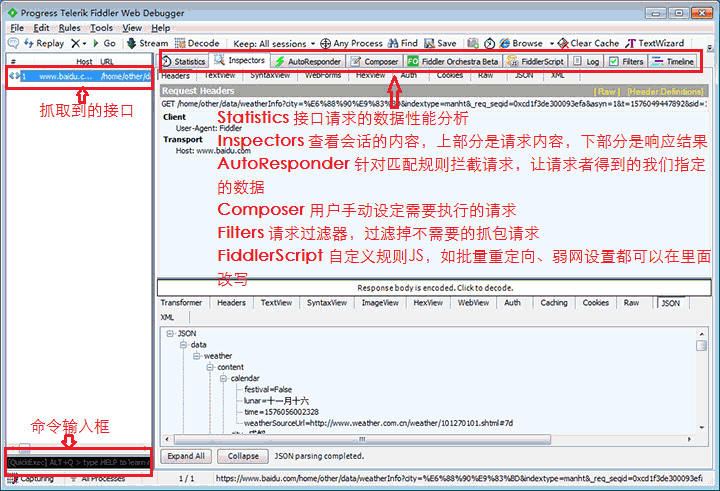
Task: Open the Composer tab
Action: pyautogui.click(x=374, y=61)
